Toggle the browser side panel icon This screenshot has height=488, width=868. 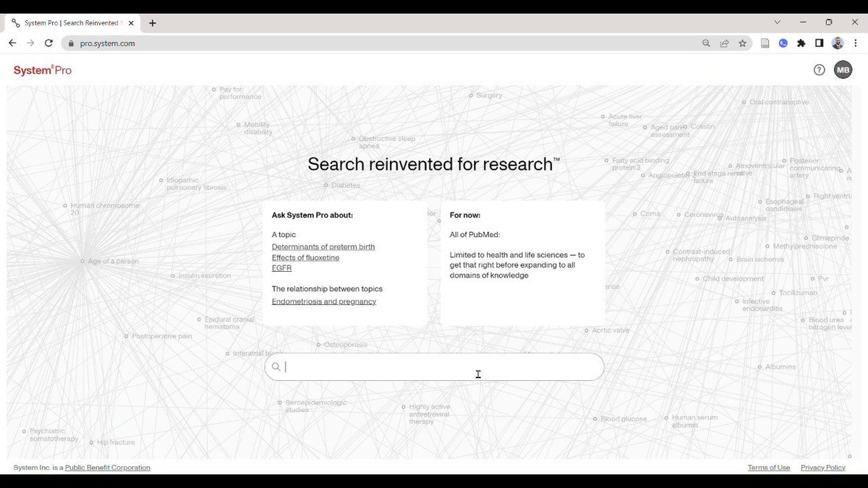tap(819, 43)
